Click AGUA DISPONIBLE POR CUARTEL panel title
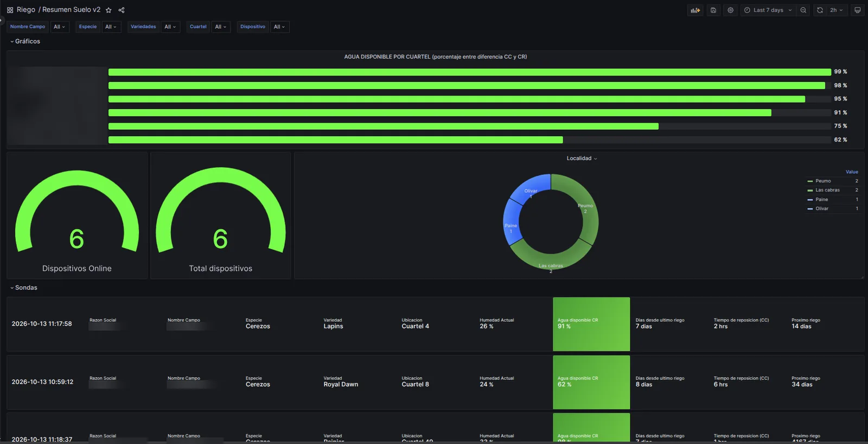This screenshot has height=444, width=868. (x=435, y=57)
